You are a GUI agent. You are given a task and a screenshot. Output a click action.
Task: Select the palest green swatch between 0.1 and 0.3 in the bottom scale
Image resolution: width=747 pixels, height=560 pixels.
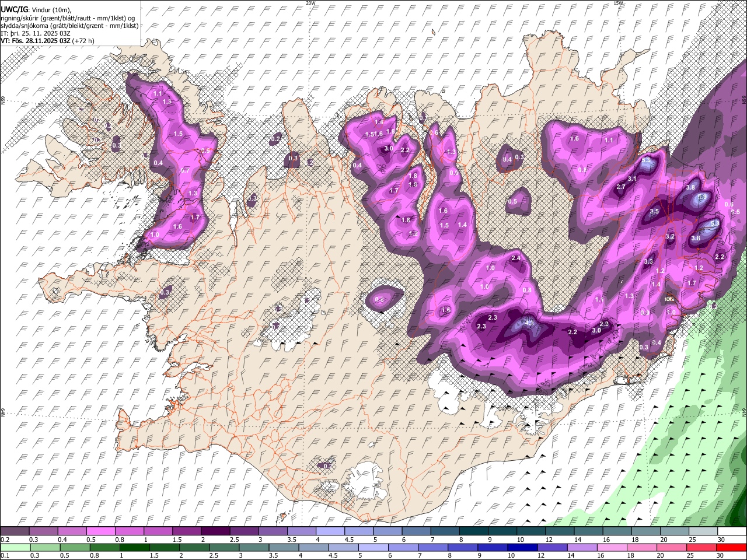point(15,547)
